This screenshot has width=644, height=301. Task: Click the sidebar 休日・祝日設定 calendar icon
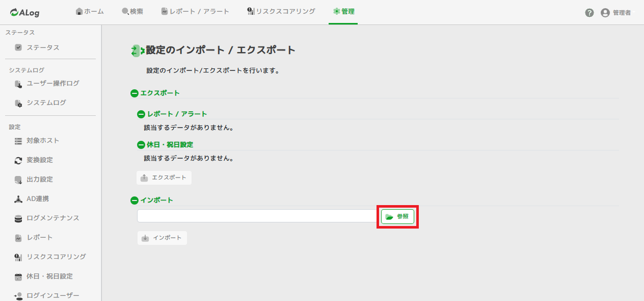coord(18,277)
